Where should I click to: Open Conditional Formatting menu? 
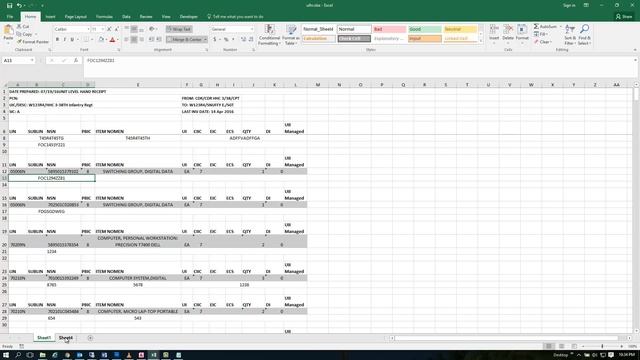tap(269, 35)
